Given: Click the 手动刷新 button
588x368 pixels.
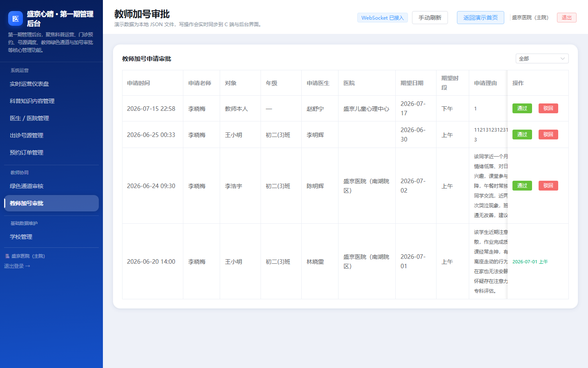Looking at the screenshot, I should click(x=430, y=18).
